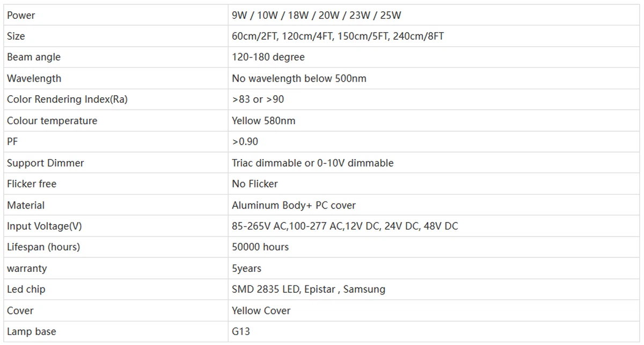The height and width of the screenshot is (345, 644).
Task: Select the Beam angle label
Action: click(x=34, y=57)
